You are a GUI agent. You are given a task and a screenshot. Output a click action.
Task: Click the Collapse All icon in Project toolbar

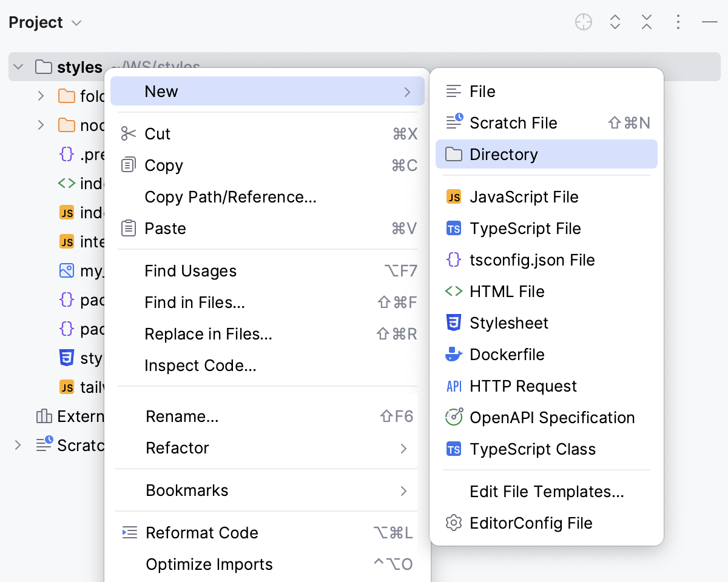click(647, 22)
